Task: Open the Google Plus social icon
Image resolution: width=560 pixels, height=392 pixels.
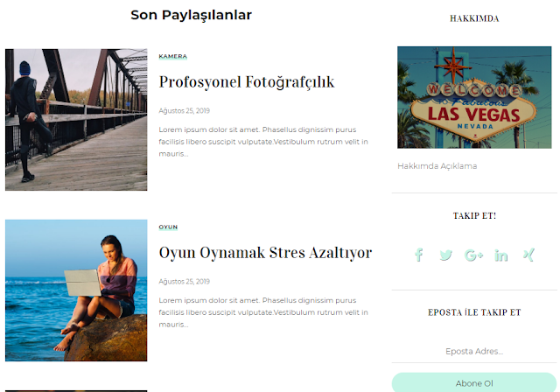Action: point(474,255)
